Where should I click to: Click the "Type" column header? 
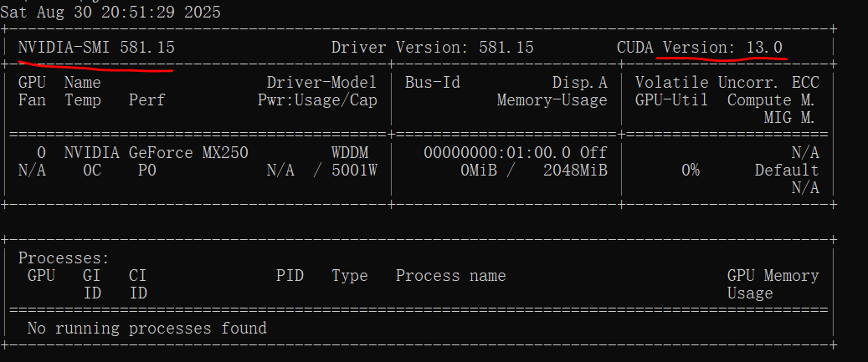350,275
